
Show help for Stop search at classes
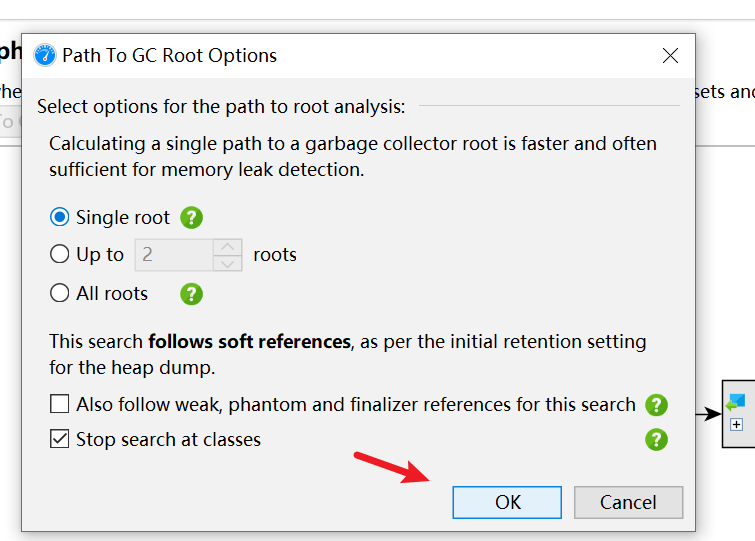tap(656, 439)
